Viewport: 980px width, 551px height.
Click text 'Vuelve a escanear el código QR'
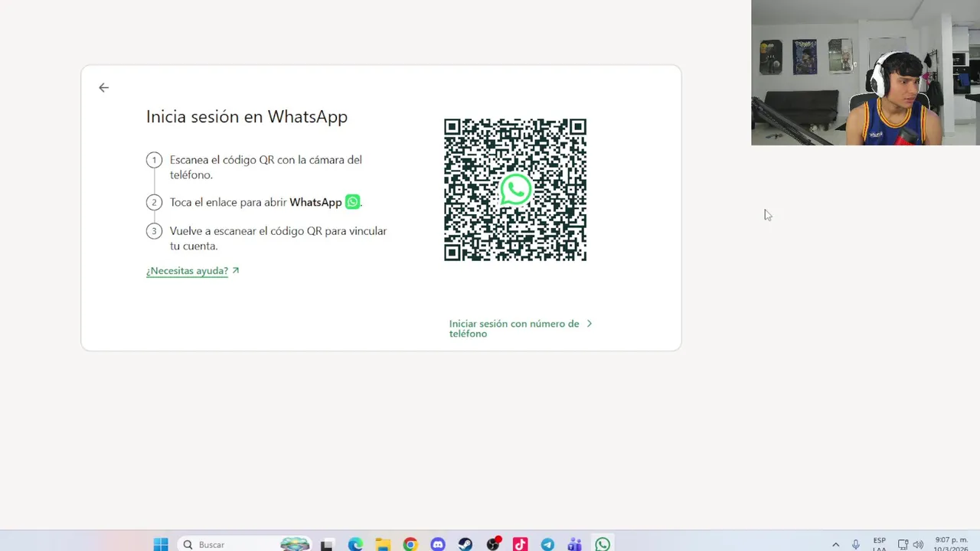click(x=246, y=231)
